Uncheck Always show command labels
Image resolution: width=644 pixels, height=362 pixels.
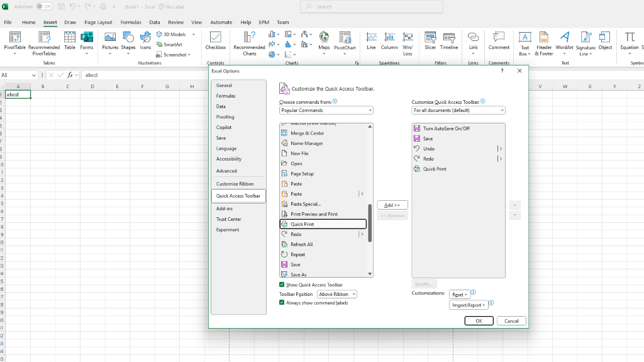coord(282,303)
